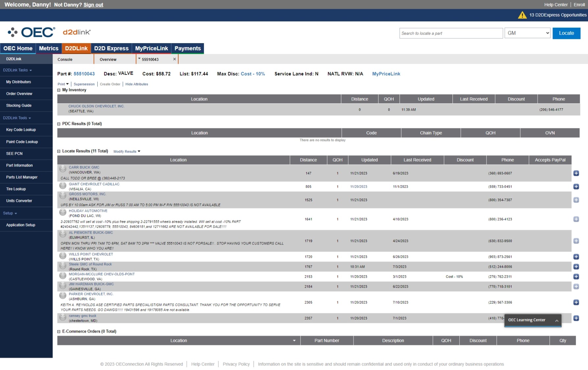Open Help Center in top bar
Viewport: 588px width, 370px height.
click(x=556, y=5)
